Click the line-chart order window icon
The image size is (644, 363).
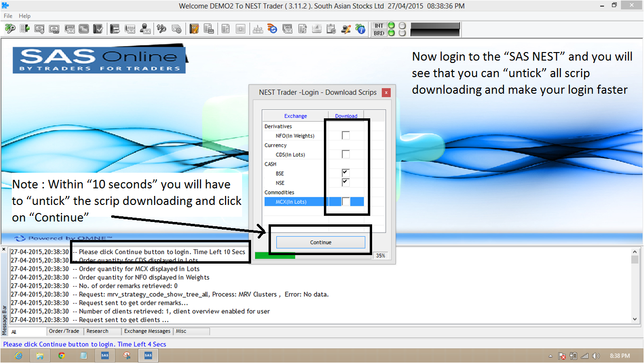tap(69, 29)
